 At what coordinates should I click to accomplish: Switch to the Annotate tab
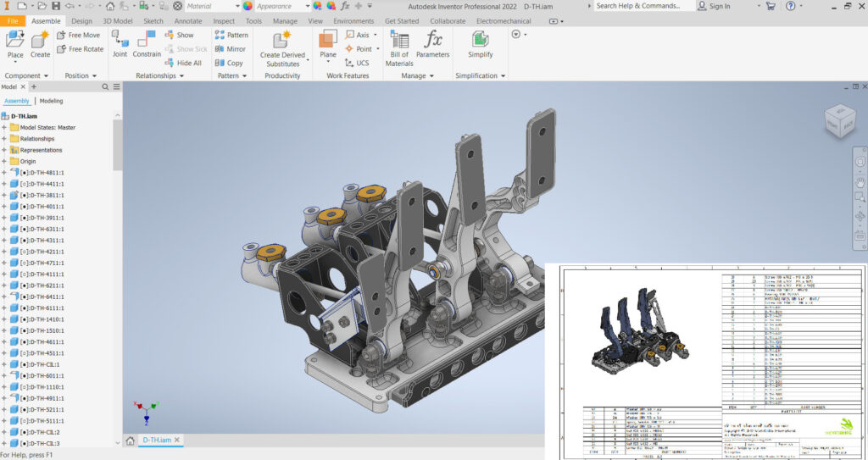pyautogui.click(x=188, y=20)
